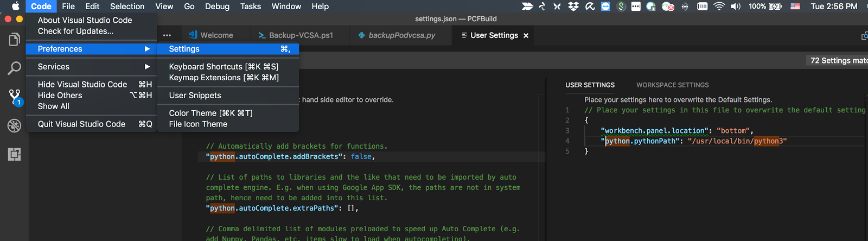Open the Extensions view in the activity bar
The image size is (868, 241).
click(x=15, y=154)
